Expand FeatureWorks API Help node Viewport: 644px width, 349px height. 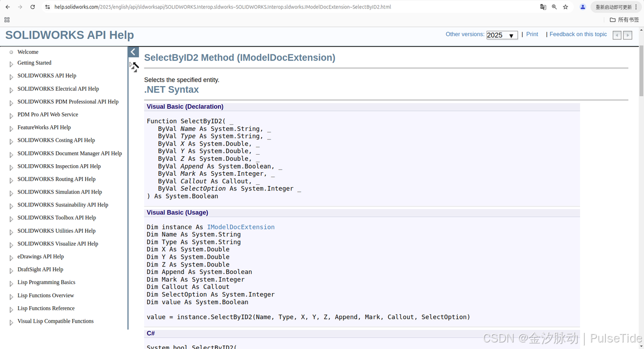(x=11, y=129)
